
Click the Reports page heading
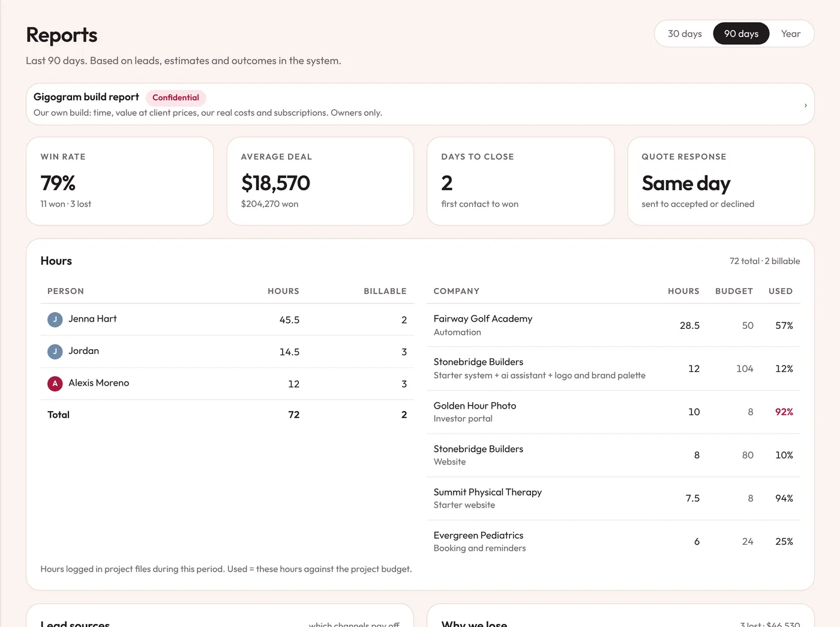(x=62, y=35)
